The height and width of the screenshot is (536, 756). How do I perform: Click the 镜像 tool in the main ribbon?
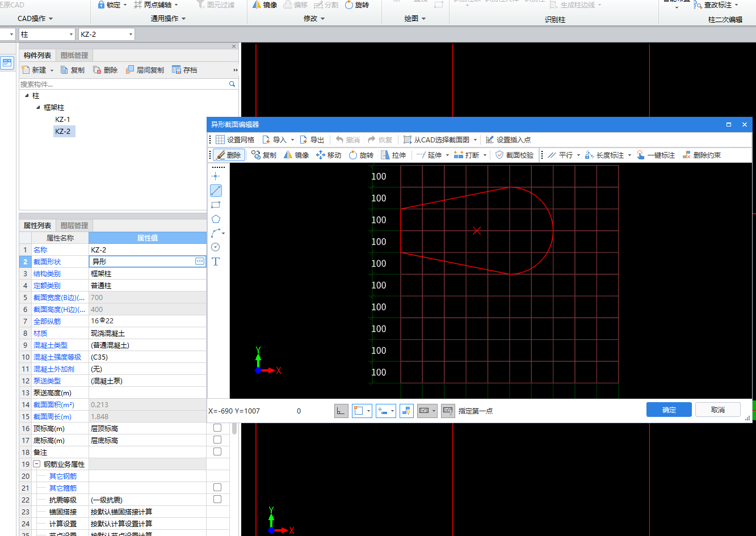click(264, 5)
